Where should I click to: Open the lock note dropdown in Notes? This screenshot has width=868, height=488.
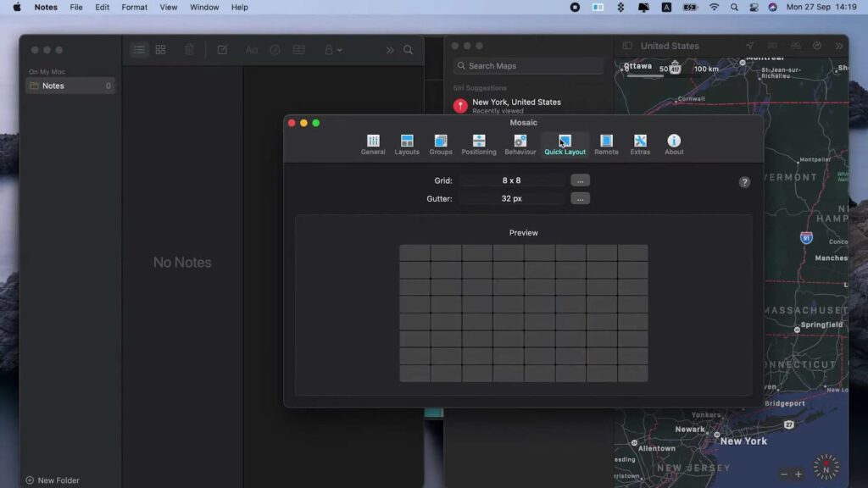coord(332,50)
